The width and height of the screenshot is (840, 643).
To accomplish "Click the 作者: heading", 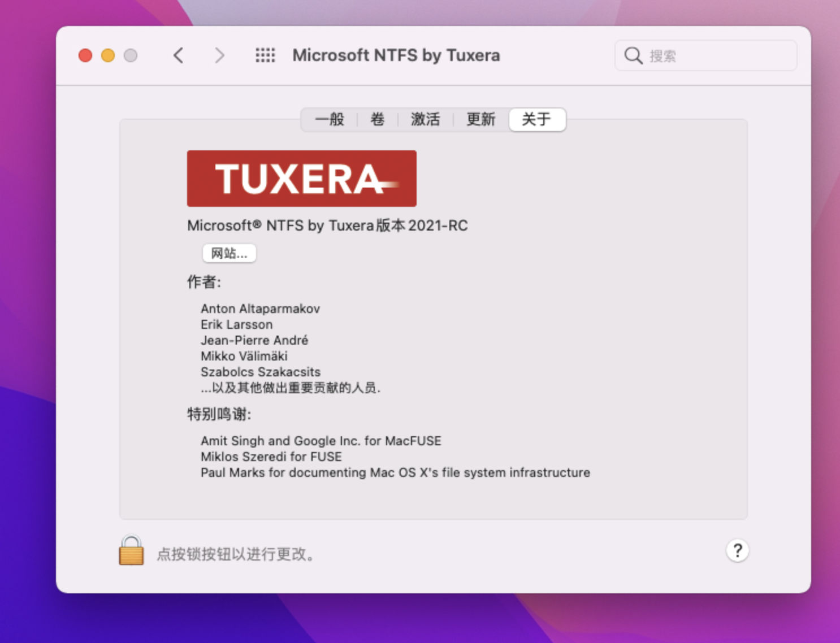I will coord(204,282).
